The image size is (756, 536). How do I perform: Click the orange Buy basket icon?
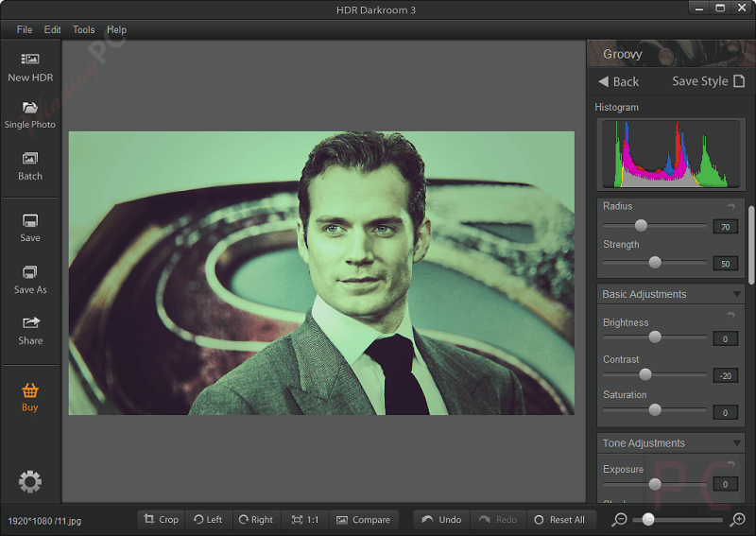[x=30, y=390]
